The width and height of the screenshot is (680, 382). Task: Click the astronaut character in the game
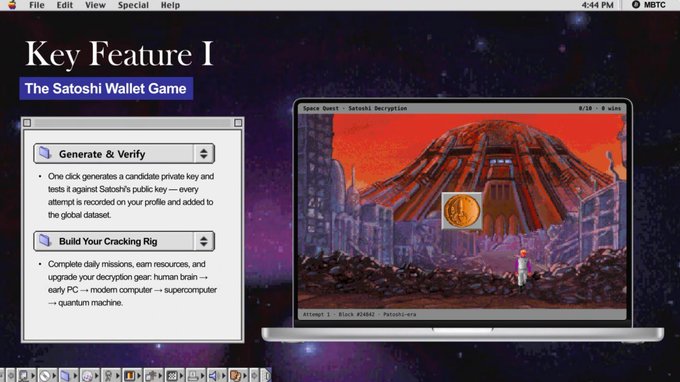[x=523, y=268]
